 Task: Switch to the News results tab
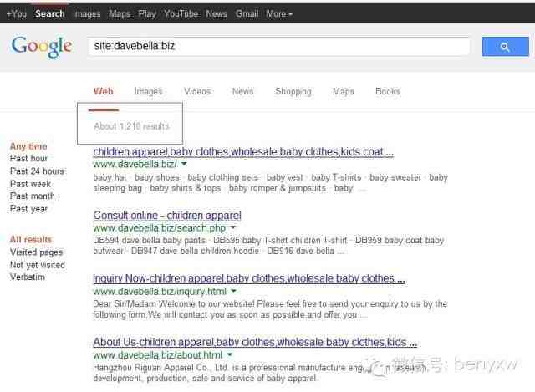[243, 91]
